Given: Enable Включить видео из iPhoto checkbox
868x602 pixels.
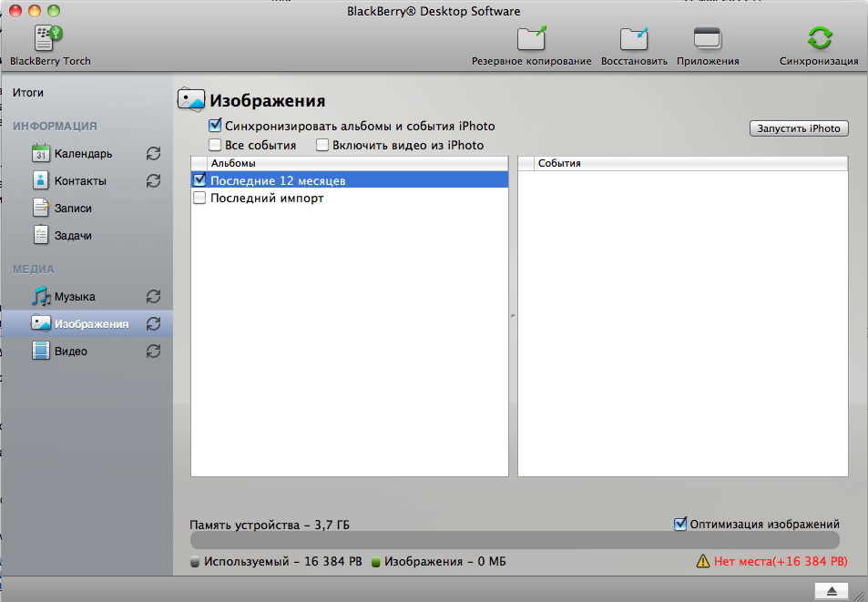Looking at the screenshot, I should tap(322, 145).
